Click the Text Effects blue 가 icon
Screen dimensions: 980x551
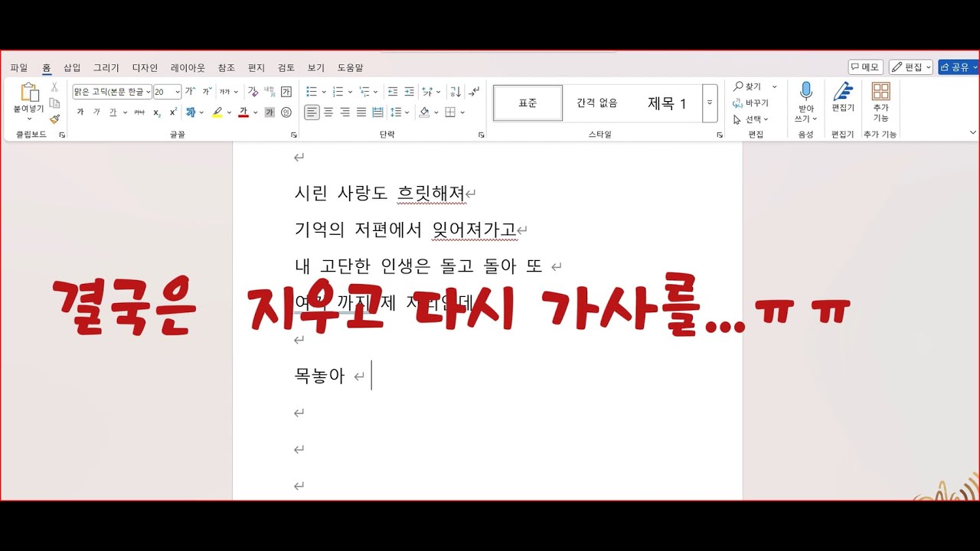click(191, 112)
